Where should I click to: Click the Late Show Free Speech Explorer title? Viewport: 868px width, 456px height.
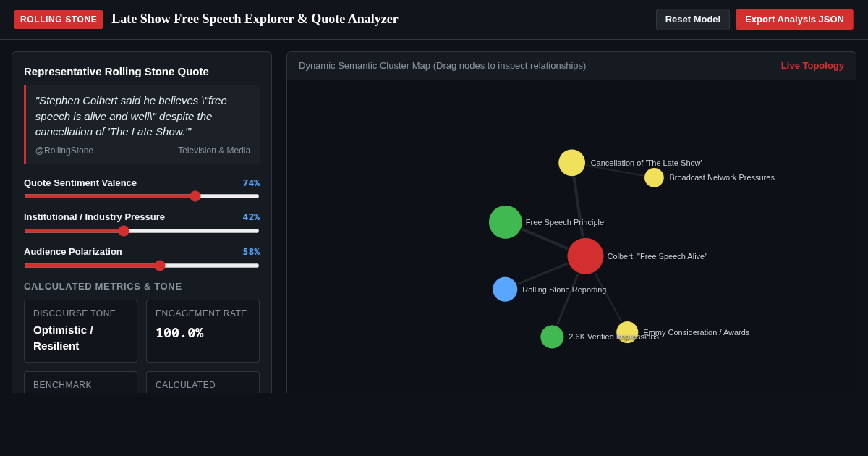tap(255, 19)
